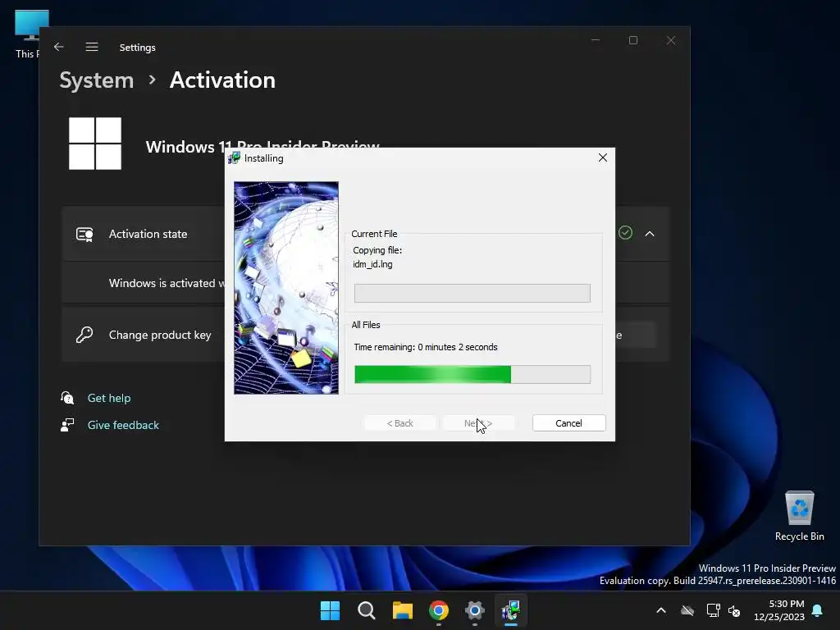Show hidden system tray icons
840x630 pixels.
pos(661,610)
